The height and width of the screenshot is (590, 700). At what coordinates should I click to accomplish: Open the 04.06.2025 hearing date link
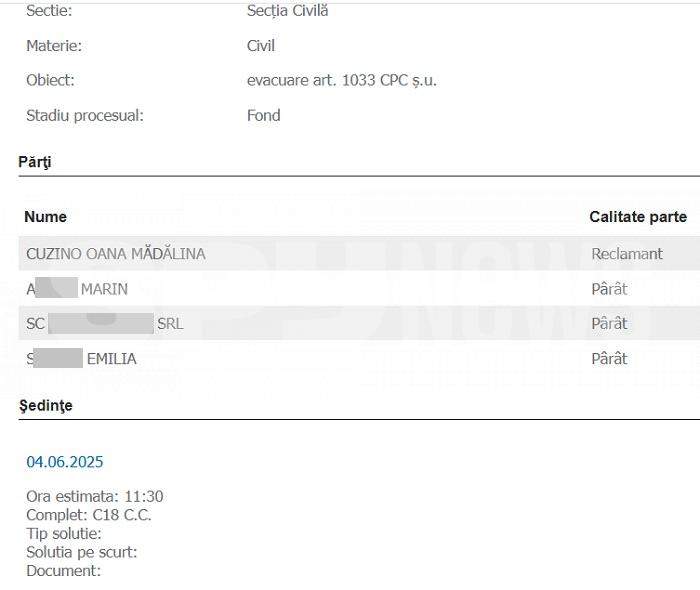[65, 461]
